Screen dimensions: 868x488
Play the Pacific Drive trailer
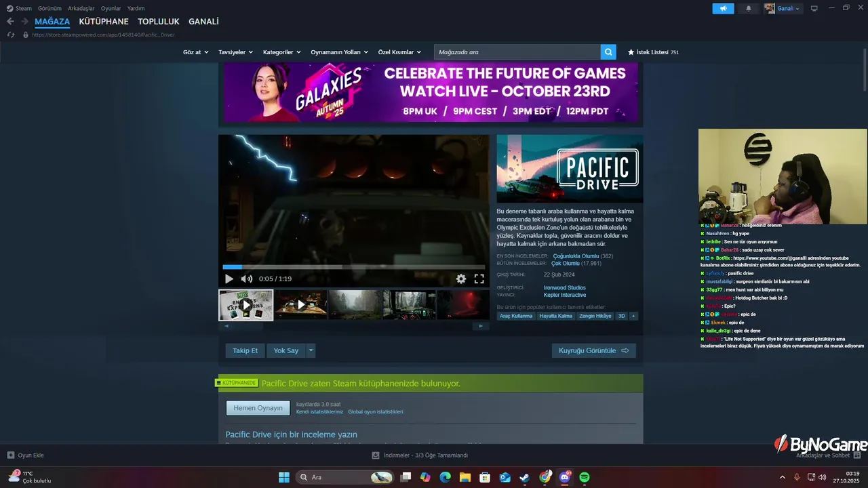pos(229,279)
